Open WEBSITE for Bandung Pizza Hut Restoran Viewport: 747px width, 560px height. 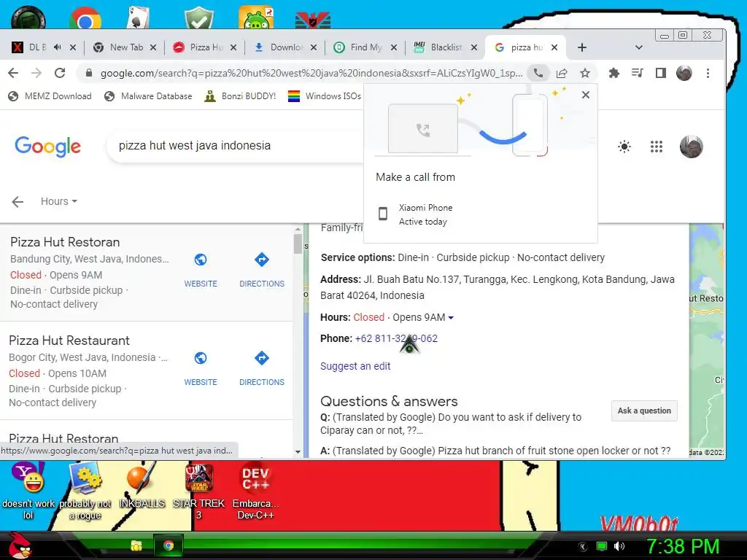(201, 270)
